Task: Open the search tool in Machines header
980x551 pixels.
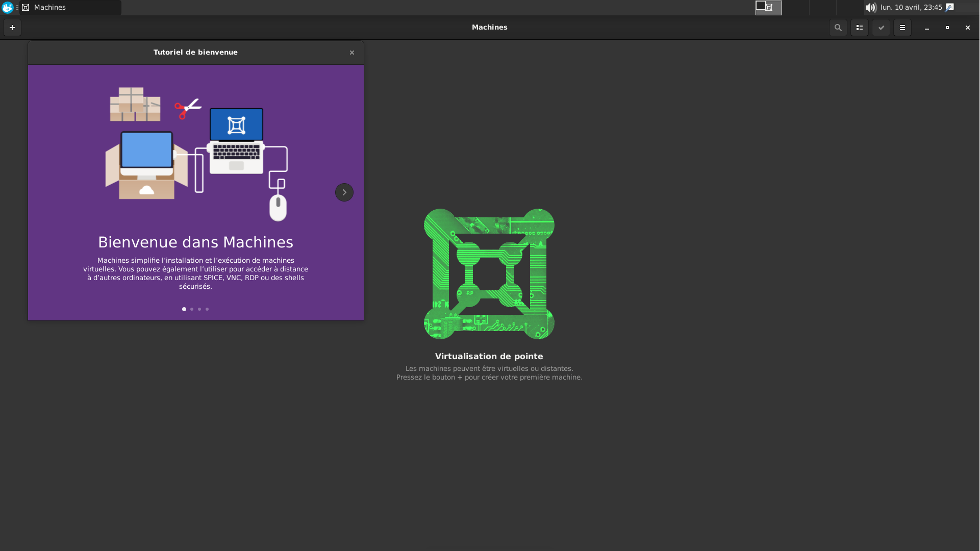Action: [x=838, y=28]
